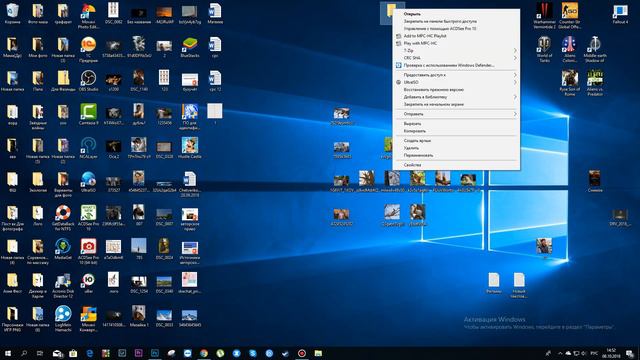Open Microsoft Edge from the taskbar

coord(89,353)
